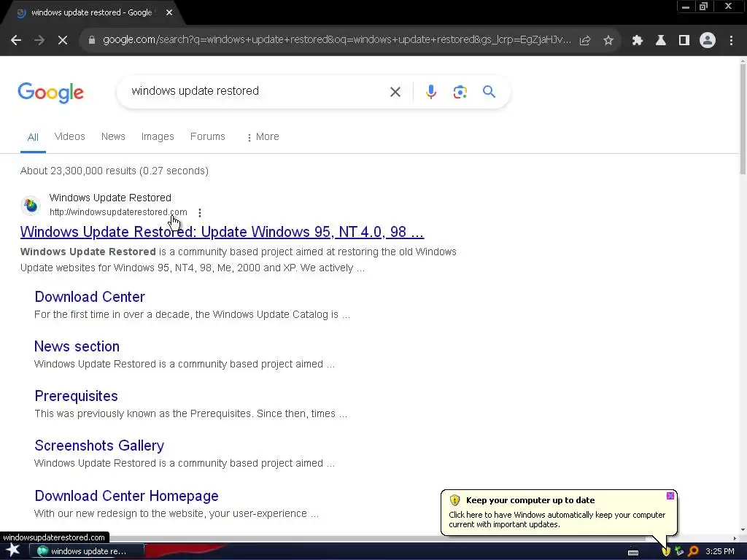This screenshot has height=560, width=747.
Task: Open the Chrome Labs flask icon
Action: click(661, 41)
